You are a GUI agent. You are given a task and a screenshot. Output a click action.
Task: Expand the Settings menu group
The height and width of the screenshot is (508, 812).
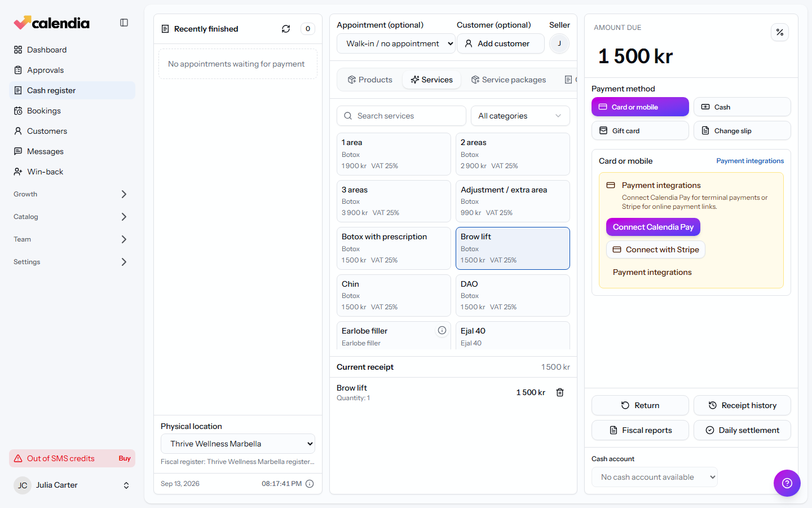click(72, 262)
